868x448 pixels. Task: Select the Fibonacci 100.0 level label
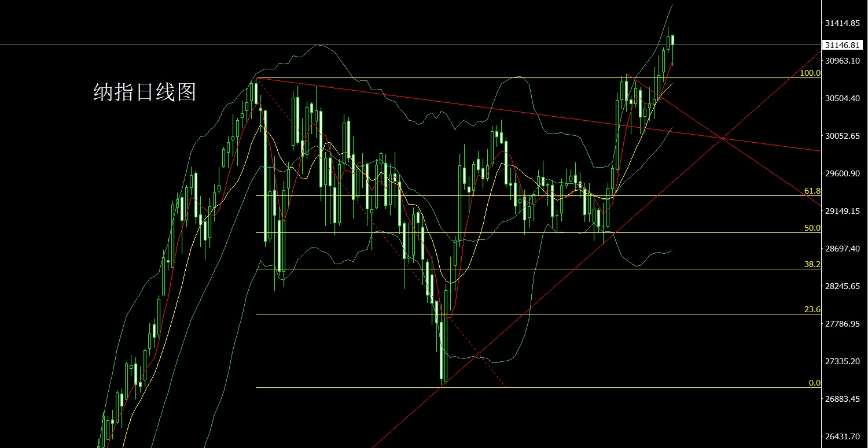point(810,73)
